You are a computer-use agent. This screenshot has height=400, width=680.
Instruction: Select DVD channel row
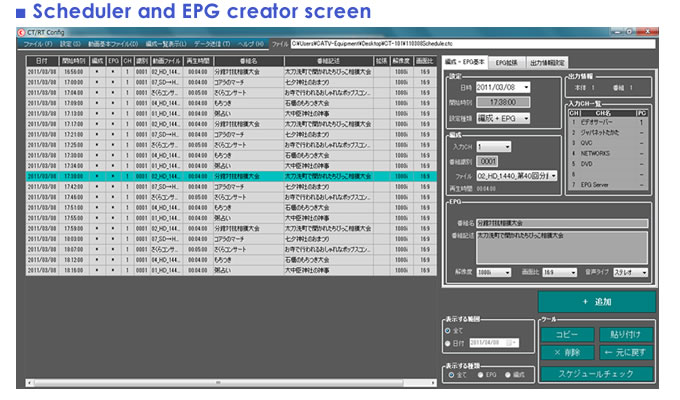pyautogui.click(x=608, y=164)
